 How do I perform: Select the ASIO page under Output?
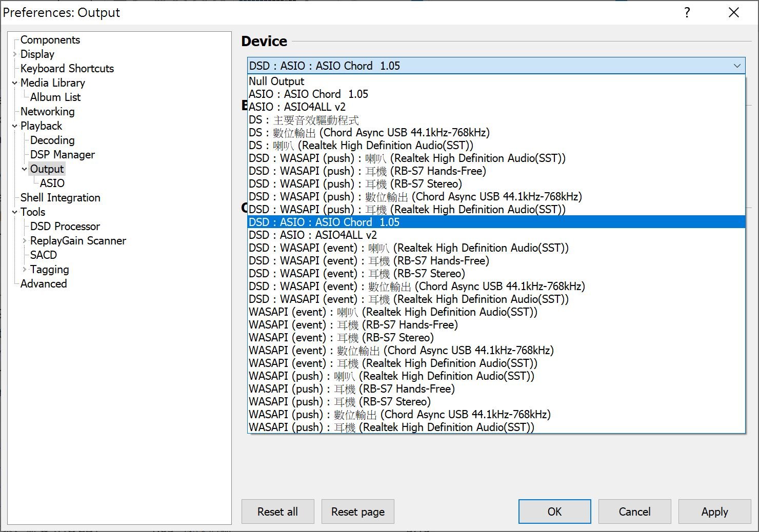click(52, 183)
